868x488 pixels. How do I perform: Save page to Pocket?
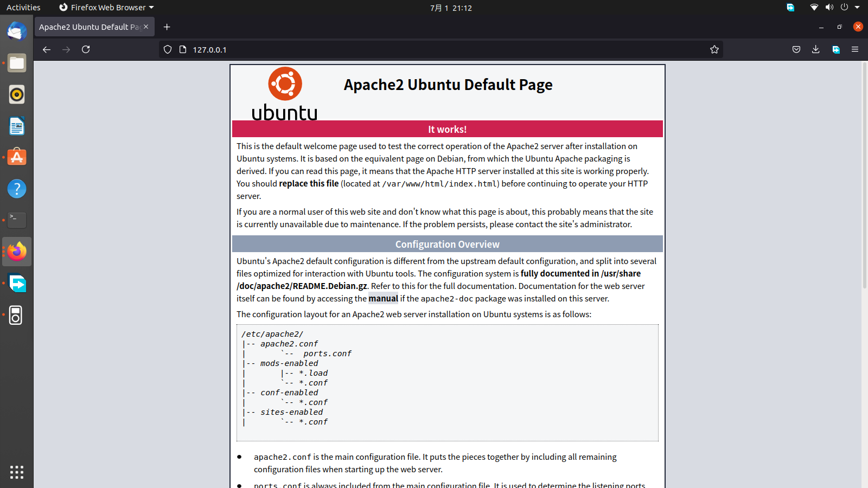(x=796, y=49)
